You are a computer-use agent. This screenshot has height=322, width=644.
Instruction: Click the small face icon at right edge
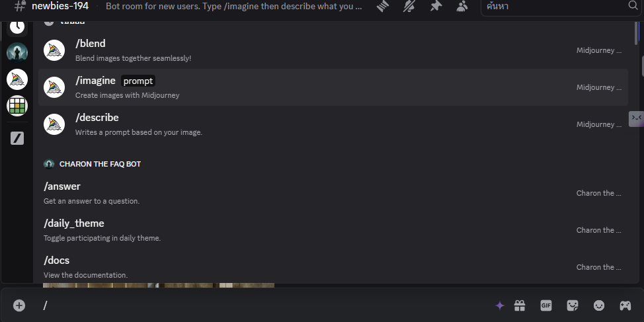click(x=636, y=119)
